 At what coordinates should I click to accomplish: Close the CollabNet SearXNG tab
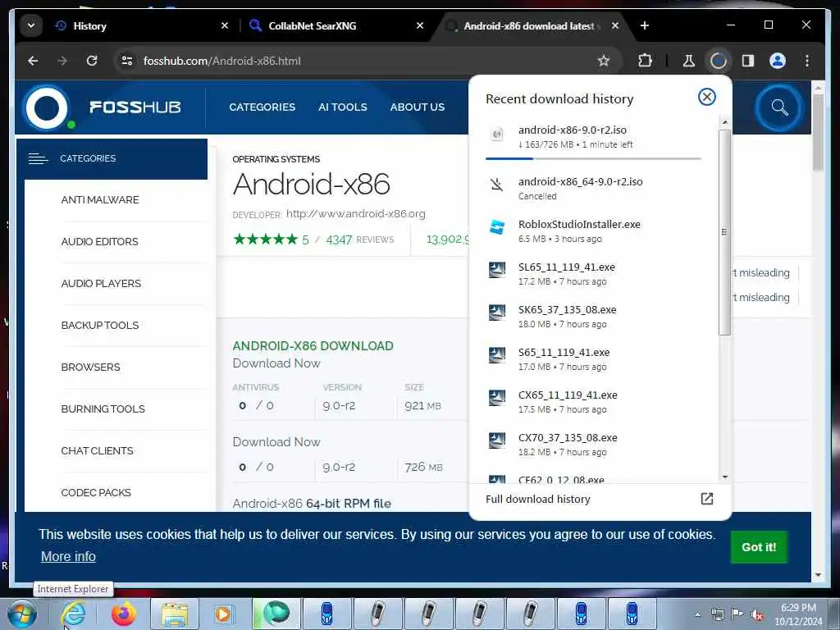click(420, 25)
